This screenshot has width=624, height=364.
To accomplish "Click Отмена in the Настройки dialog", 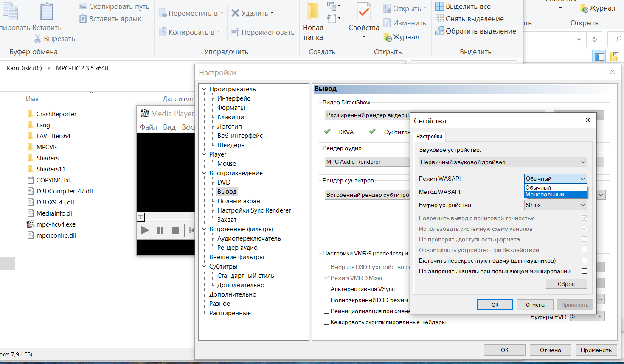I will click(x=551, y=350).
